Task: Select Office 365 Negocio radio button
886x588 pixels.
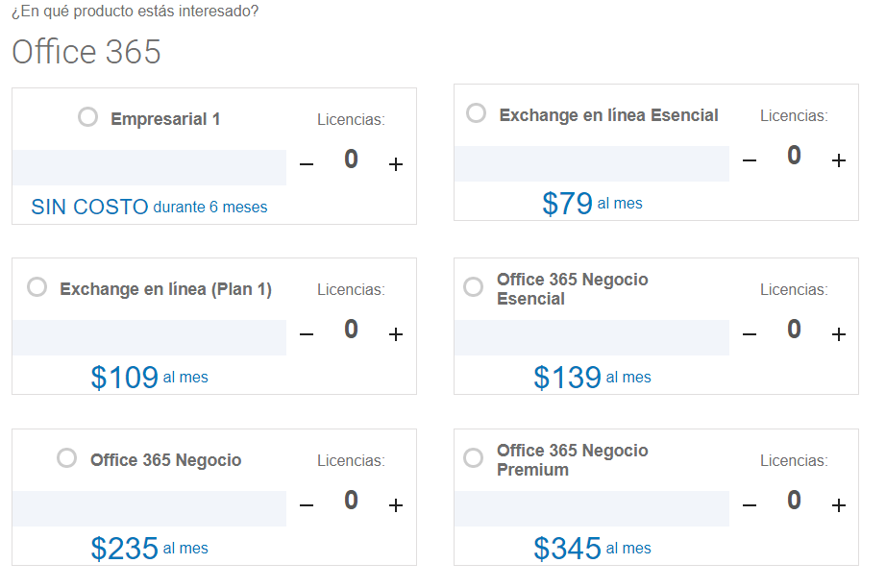Action: (x=66, y=457)
